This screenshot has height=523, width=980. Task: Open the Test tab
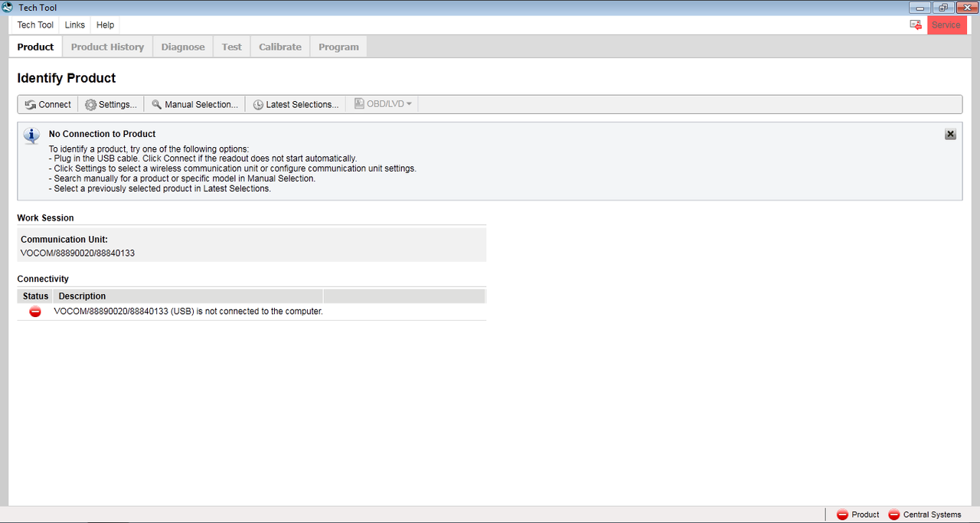231,47
